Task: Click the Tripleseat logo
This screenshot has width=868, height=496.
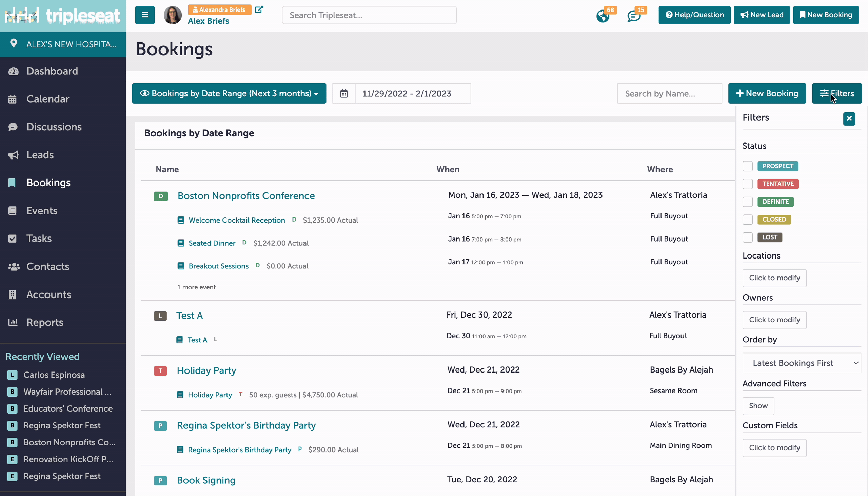Action: (63, 16)
